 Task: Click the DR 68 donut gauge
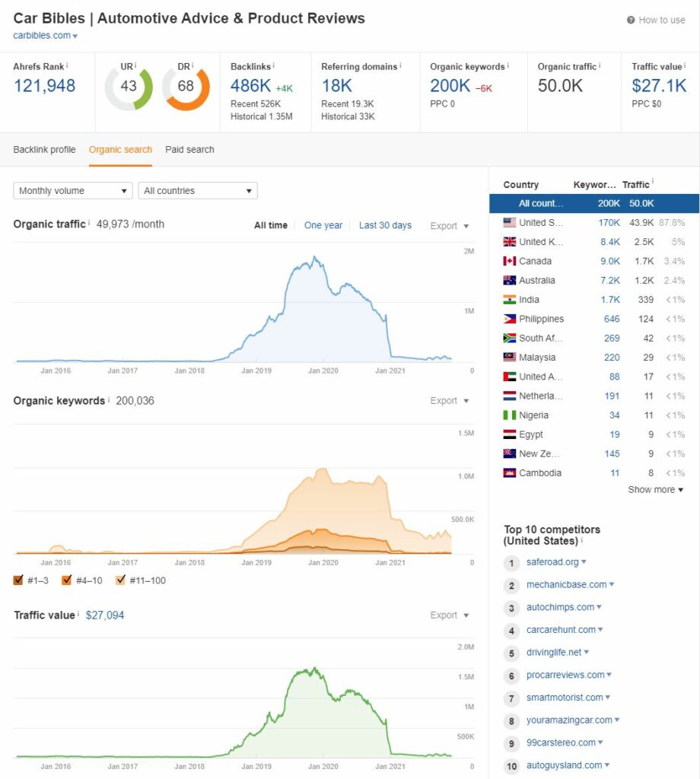186,88
